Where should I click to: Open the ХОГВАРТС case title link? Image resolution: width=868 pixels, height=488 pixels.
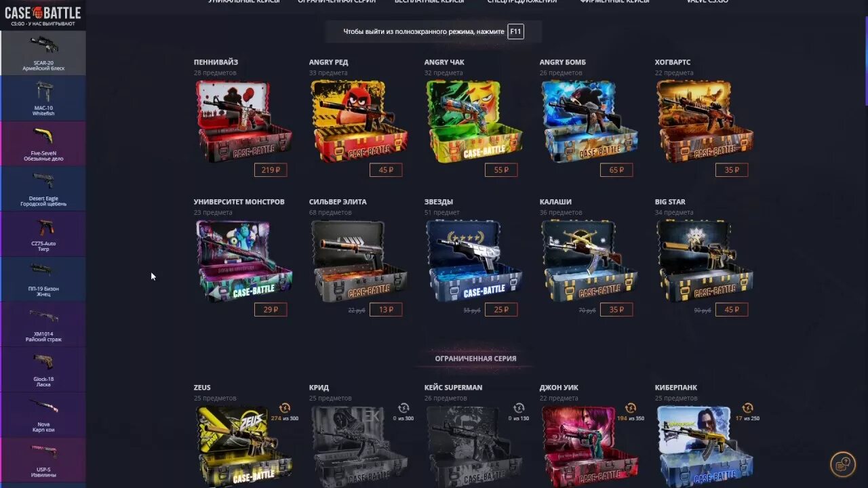tap(673, 62)
